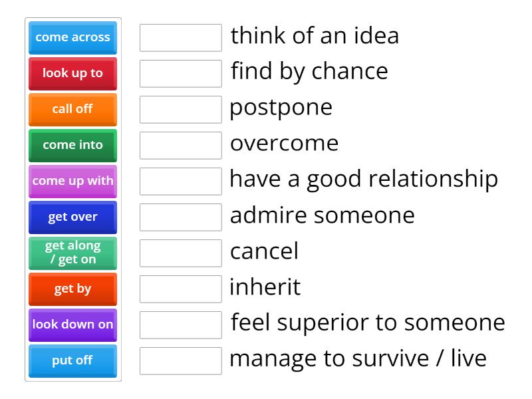Click the blank box beside "postpone"
This screenshot has width=532, height=399.
pos(180,110)
